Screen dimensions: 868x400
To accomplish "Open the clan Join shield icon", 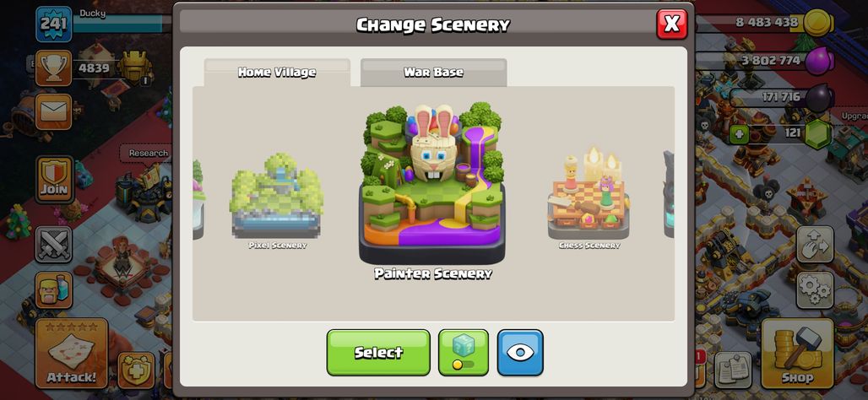I will (54, 179).
